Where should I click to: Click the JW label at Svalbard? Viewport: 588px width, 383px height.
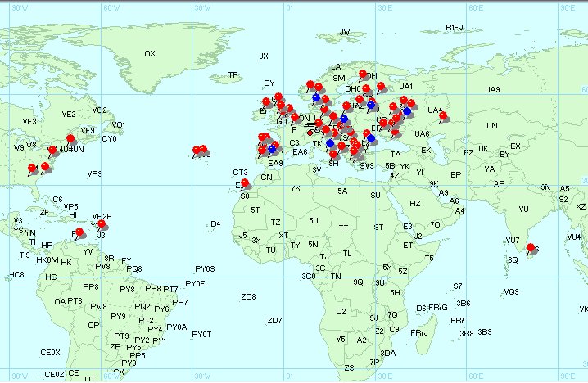tap(344, 33)
